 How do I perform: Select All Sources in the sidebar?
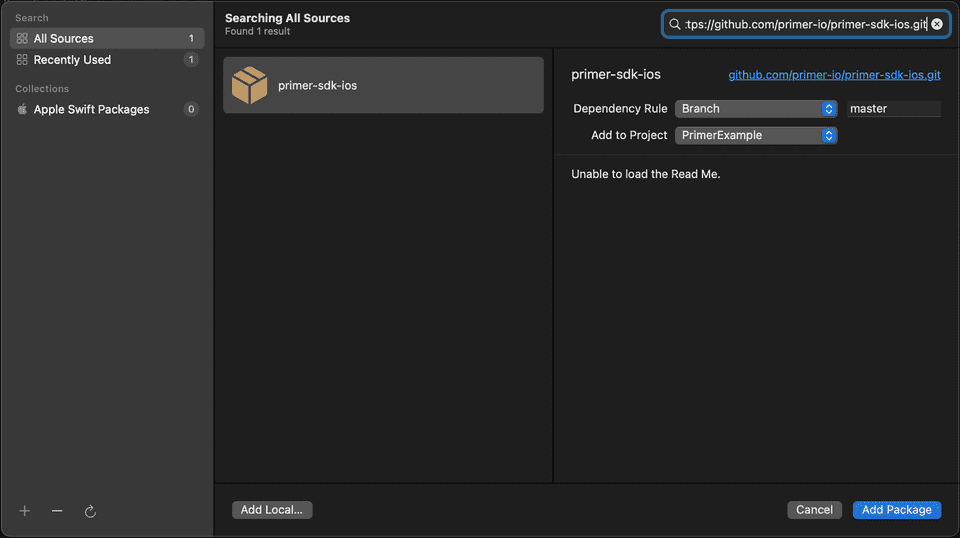(107, 38)
